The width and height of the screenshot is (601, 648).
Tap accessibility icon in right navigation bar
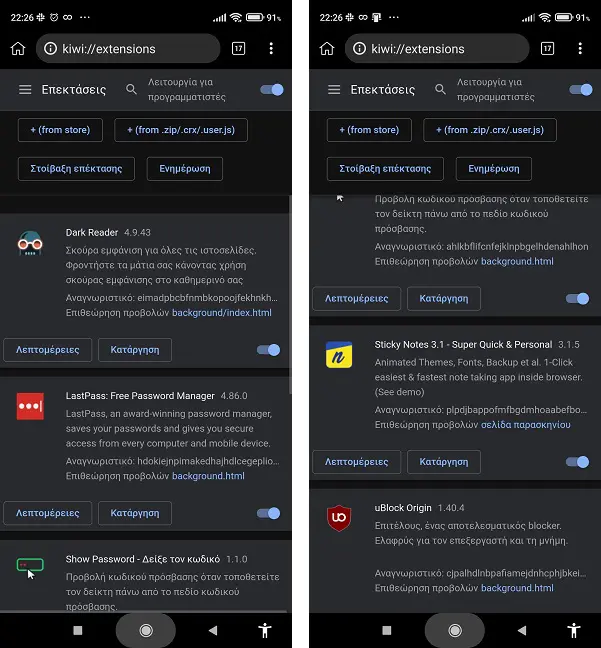point(574,630)
